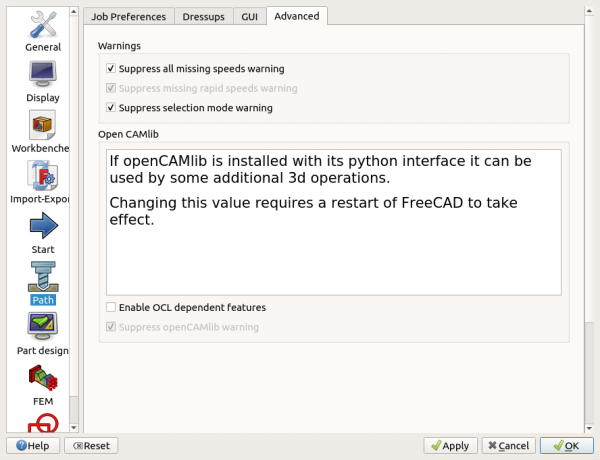
Task: Open the Part design preferences category
Action: click(42, 334)
